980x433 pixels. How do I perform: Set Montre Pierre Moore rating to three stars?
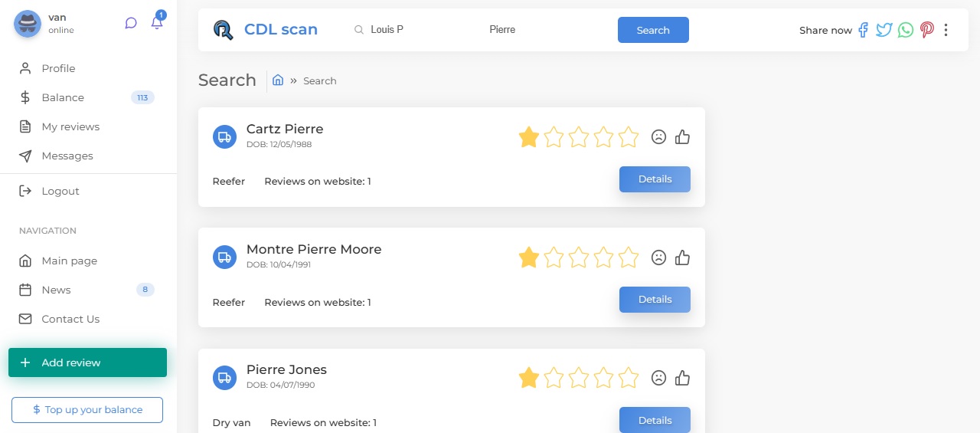tap(579, 258)
